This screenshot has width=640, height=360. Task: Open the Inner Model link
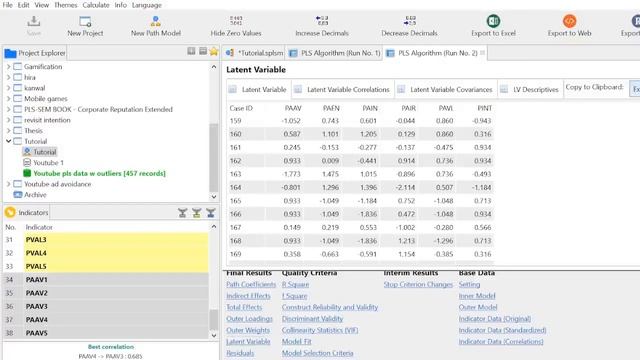coord(477,296)
